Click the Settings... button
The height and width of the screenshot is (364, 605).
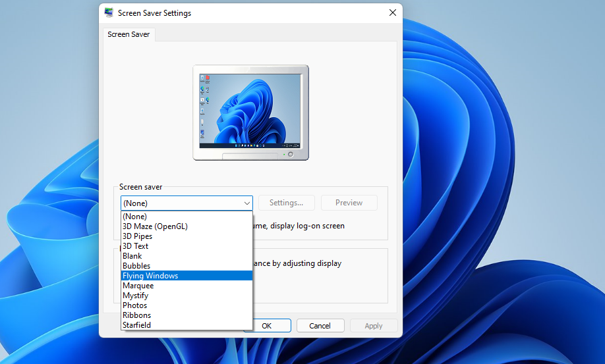287,203
